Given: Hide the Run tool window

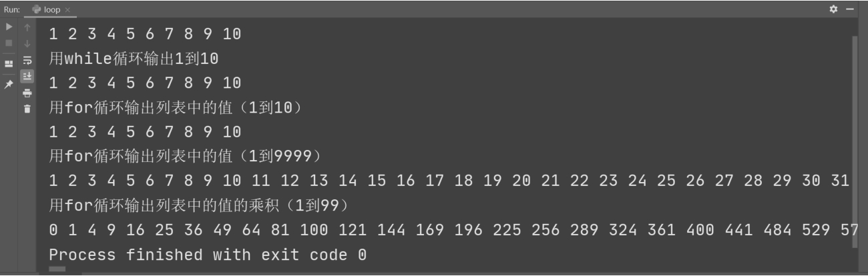Looking at the screenshot, I should click(851, 9).
